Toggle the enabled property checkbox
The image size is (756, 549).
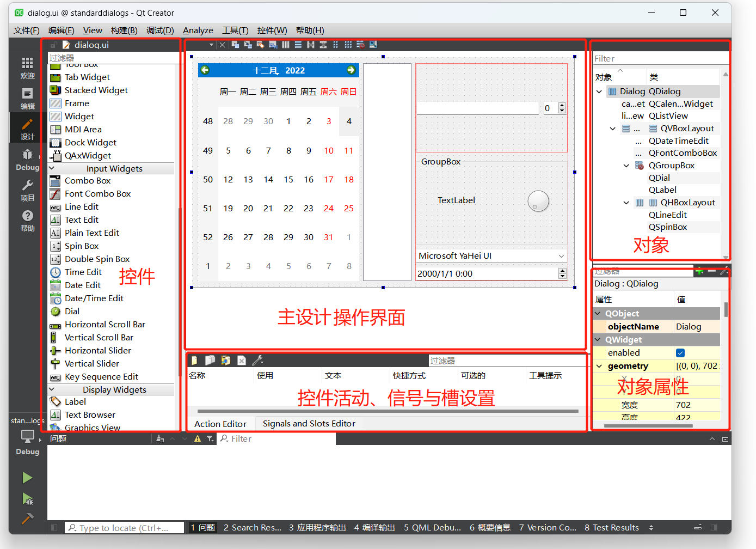(x=680, y=353)
